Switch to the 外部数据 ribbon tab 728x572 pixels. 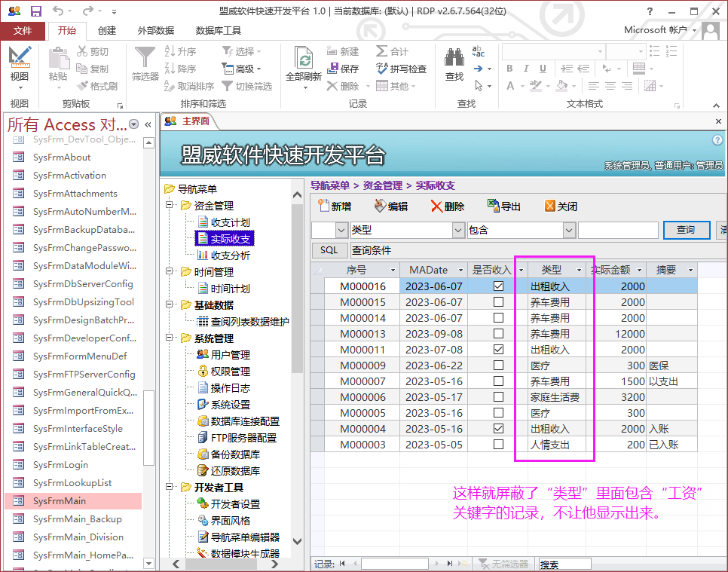click(x=155, y=31)
